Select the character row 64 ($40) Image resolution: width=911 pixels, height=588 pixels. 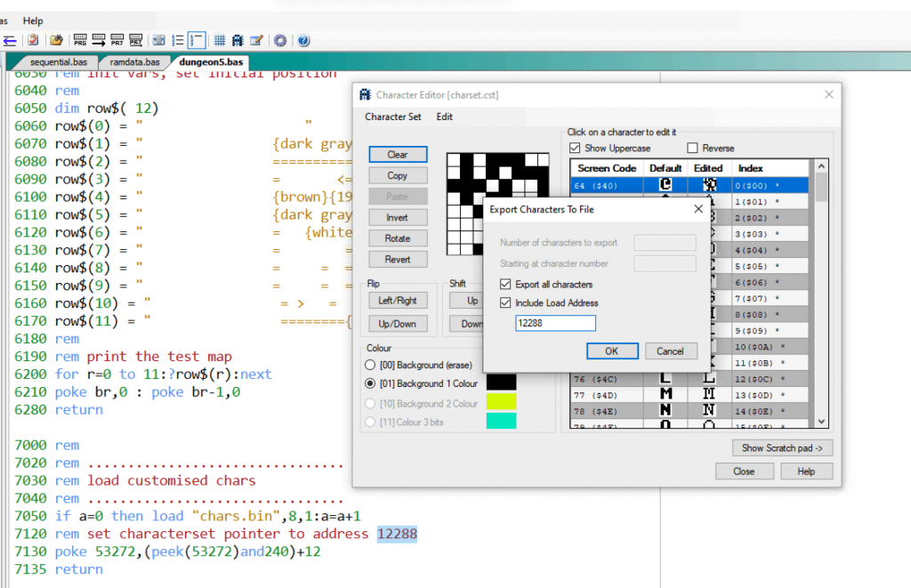(x=689, y=185)
